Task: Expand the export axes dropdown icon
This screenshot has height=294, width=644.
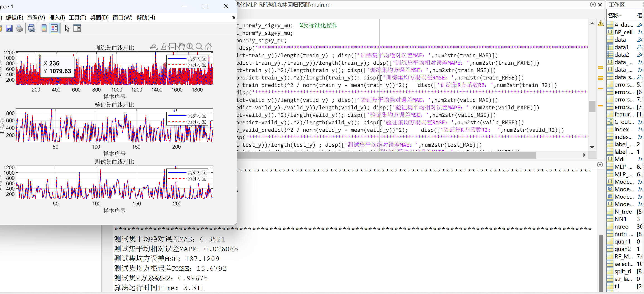Action: (x=153, y=46)
